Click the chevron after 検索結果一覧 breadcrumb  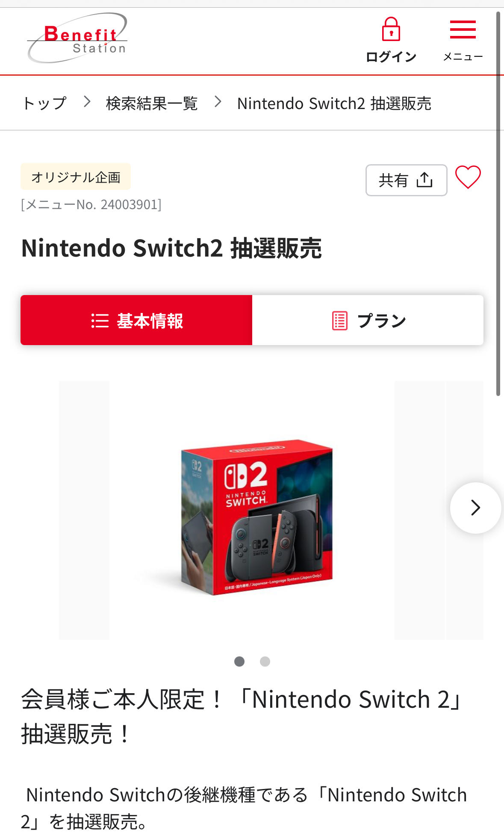coord(218,102)
